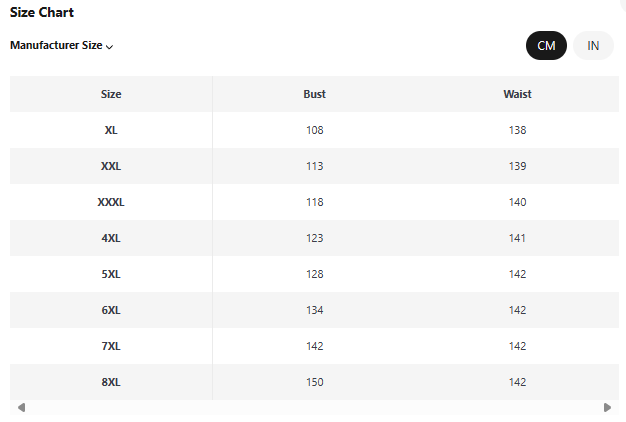Image resolution: width=626 pixels, height=422 pixels.
Task: Select the XXXL size row label
Action: (x=111, y=202)
